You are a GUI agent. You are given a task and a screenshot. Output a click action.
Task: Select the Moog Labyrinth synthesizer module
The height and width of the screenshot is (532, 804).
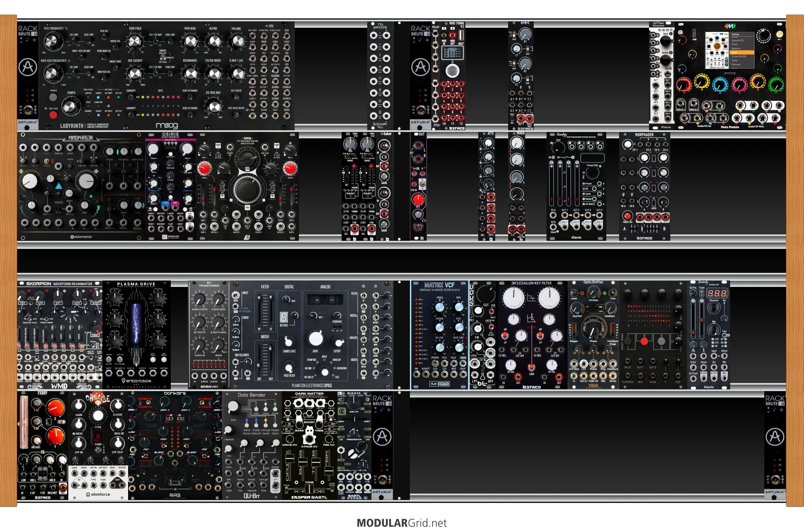pyautogui.click(x=167, y=76)
